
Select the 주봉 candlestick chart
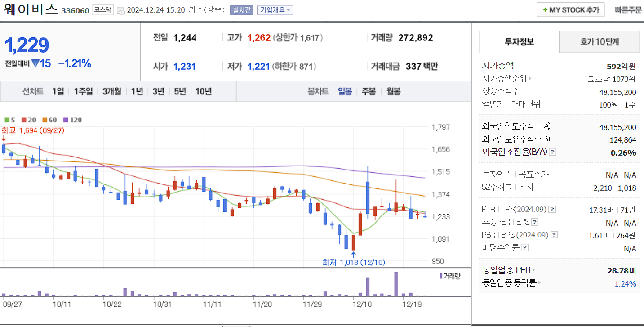click(x=369, y=92)
